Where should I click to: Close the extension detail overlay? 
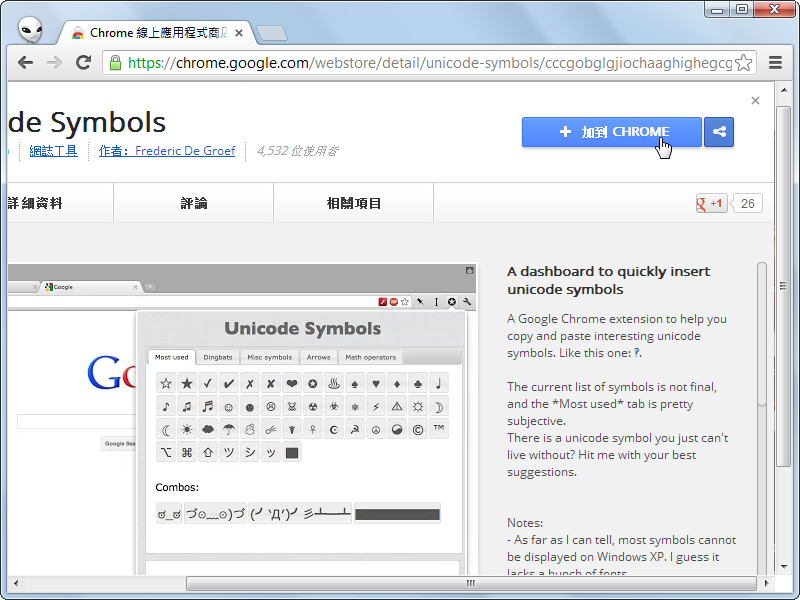(755, 100)
